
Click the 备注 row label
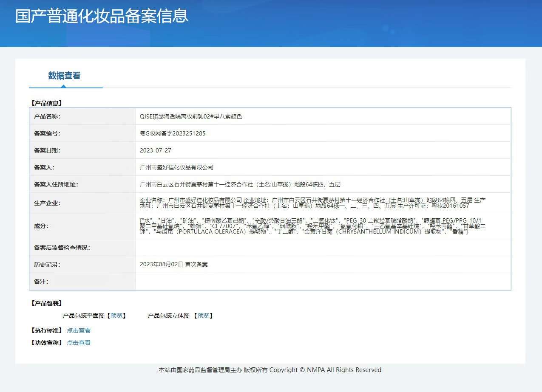[41, 281]
